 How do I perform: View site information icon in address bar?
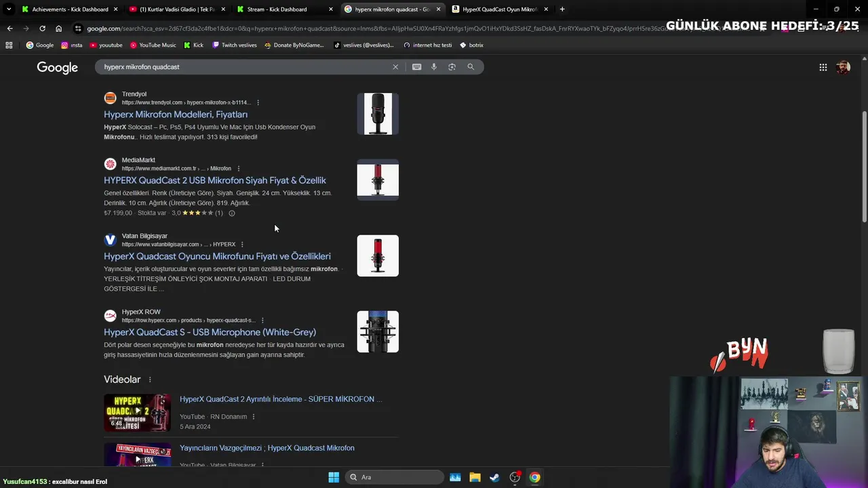click(79, 28)
